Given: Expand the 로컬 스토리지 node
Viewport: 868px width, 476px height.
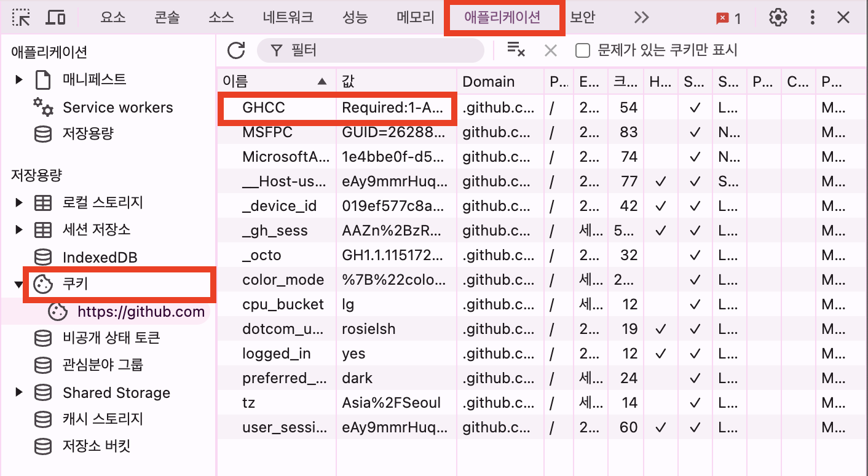Looking at the screenshot, I should tap(19, 202).
